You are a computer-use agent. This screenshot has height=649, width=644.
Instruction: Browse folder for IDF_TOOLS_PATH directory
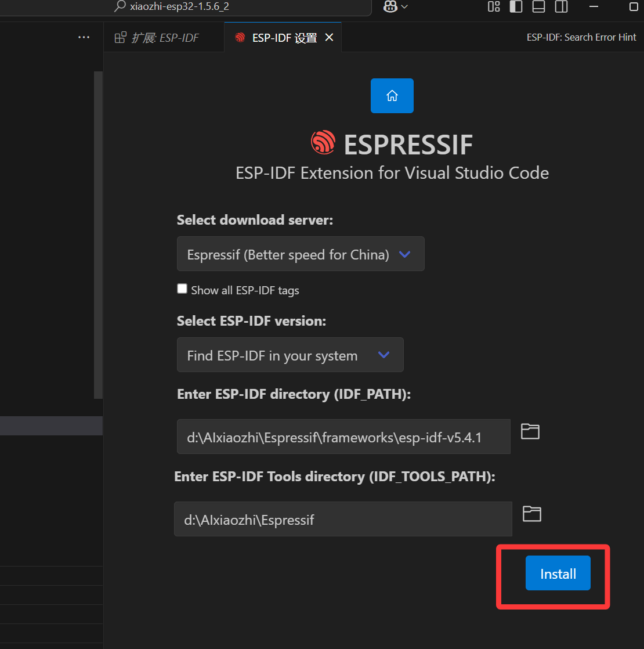(x=531, y=514)
